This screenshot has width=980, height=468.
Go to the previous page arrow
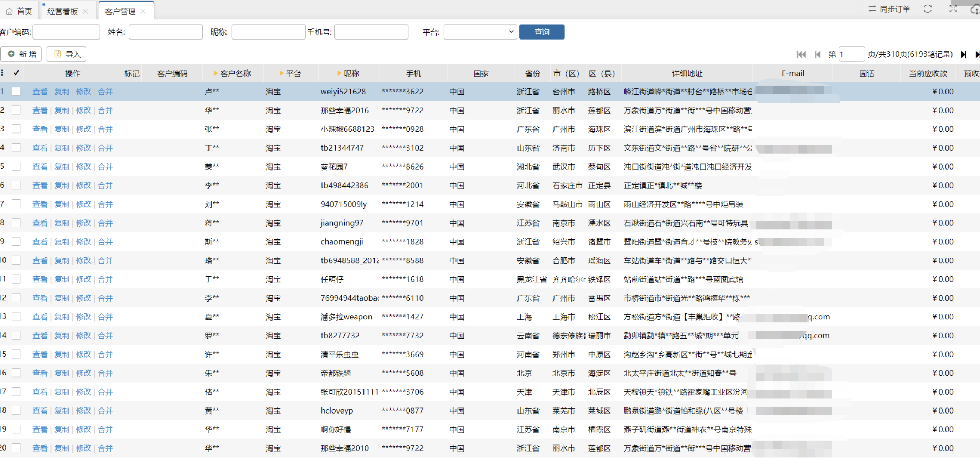817,54
